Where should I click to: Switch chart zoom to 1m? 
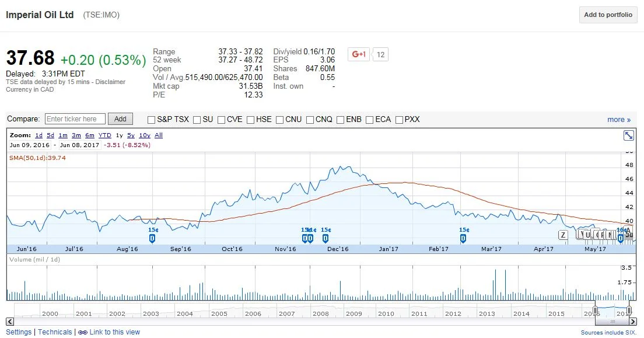(x=63, y=135)
